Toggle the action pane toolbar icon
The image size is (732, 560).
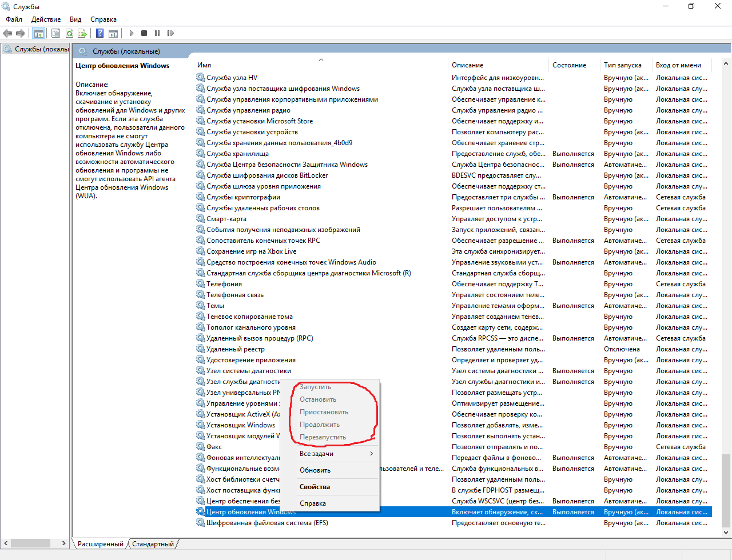(113, 33)
